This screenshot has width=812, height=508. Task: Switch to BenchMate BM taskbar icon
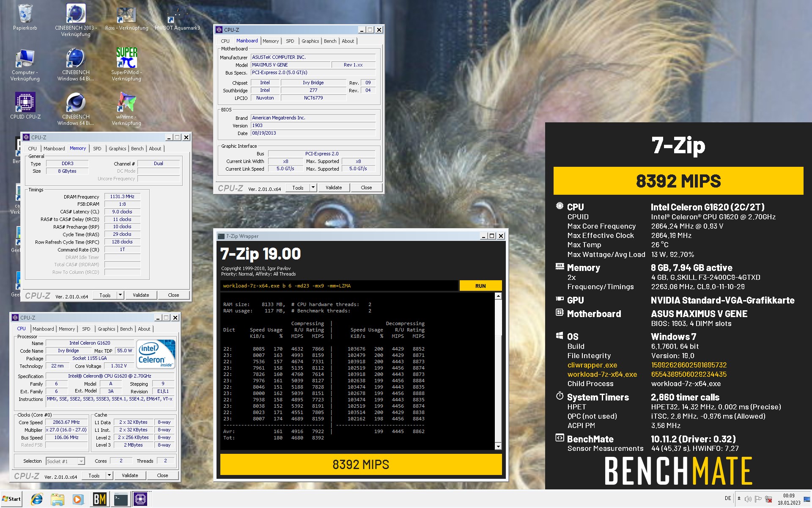click(99, 500)
